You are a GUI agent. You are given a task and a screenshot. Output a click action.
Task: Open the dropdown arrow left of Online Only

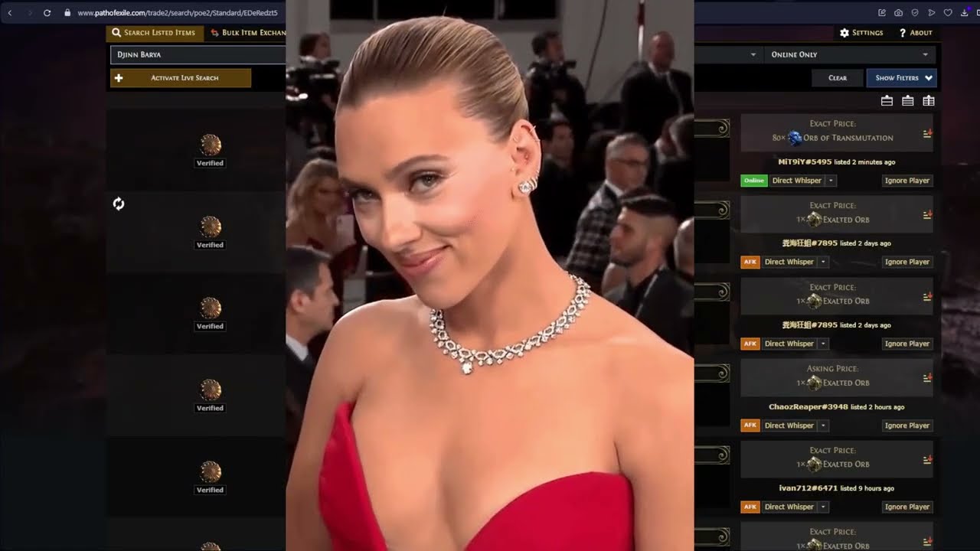click(x=753, y=54)
